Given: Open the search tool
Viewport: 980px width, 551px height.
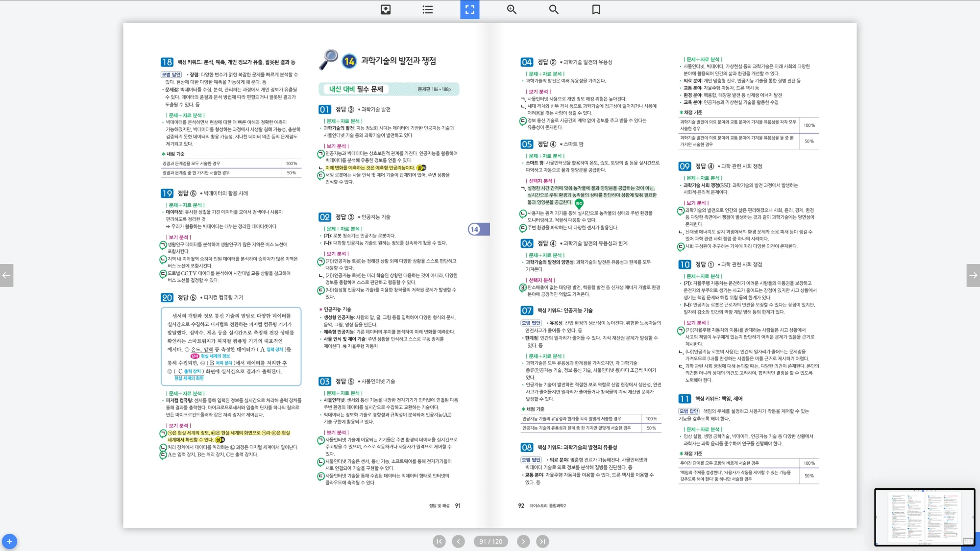Looking at the screenshot, I should tap(554, 9).
